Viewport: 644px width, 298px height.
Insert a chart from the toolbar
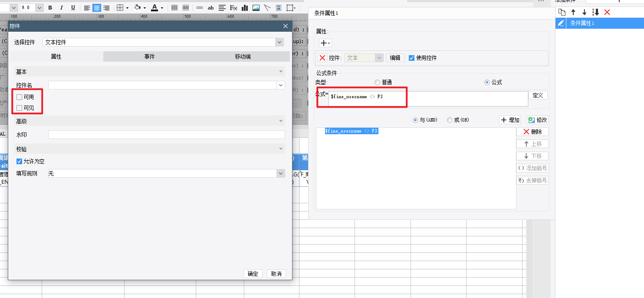[x=245, y=8]
